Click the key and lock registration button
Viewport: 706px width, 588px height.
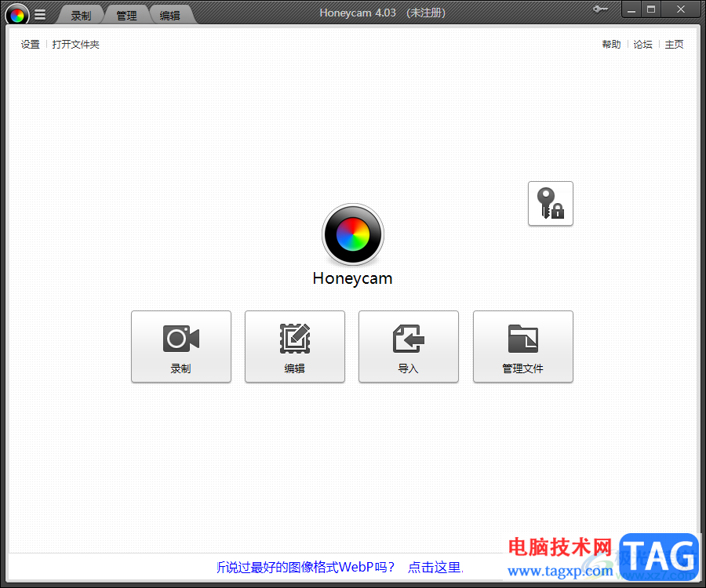point(550,203)
